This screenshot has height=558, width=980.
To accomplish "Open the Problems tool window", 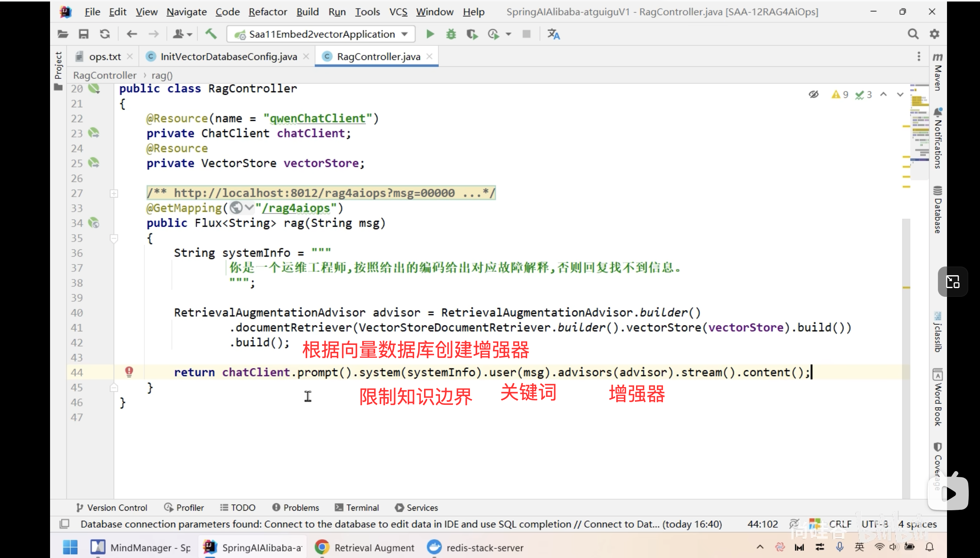I will click(x=295, y=508).
